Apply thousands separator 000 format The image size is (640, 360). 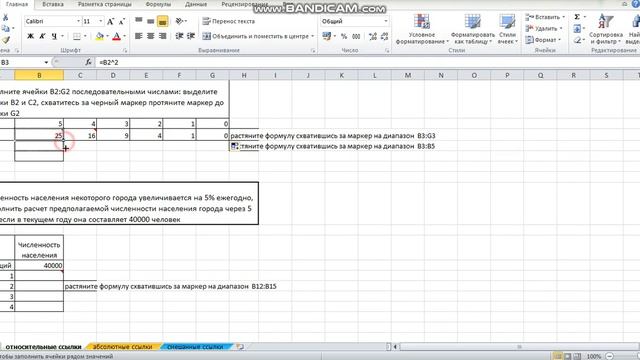click(356, 36)
